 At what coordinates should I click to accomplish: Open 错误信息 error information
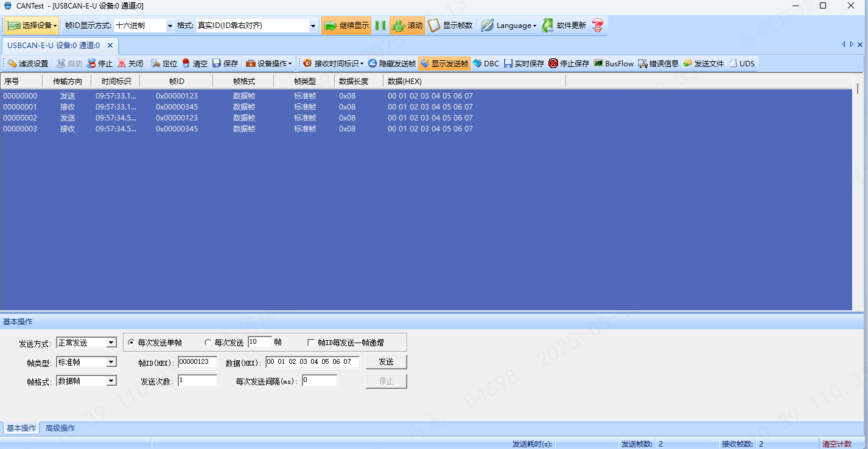(x=659, y=63)
